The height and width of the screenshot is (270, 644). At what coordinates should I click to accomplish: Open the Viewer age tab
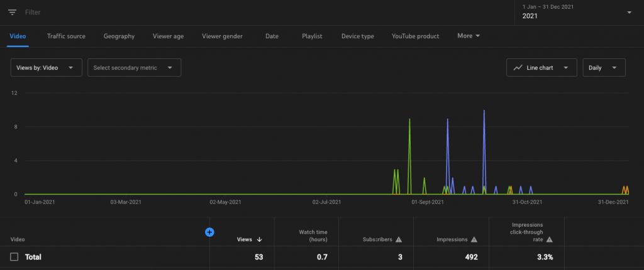pos(168,36)
